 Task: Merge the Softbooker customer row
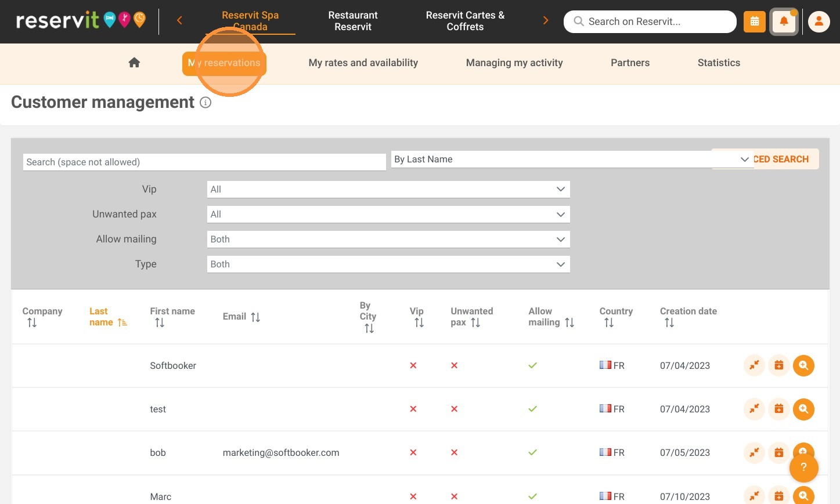click(754, 365)
